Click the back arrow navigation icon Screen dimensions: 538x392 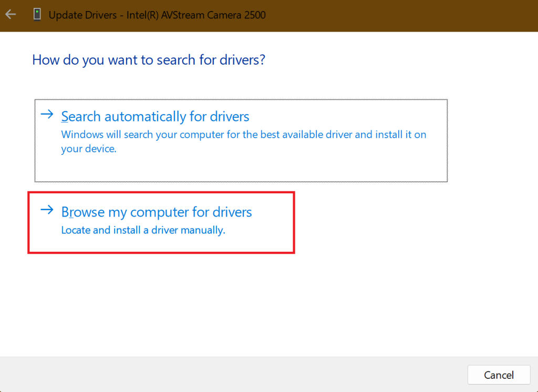11,14
